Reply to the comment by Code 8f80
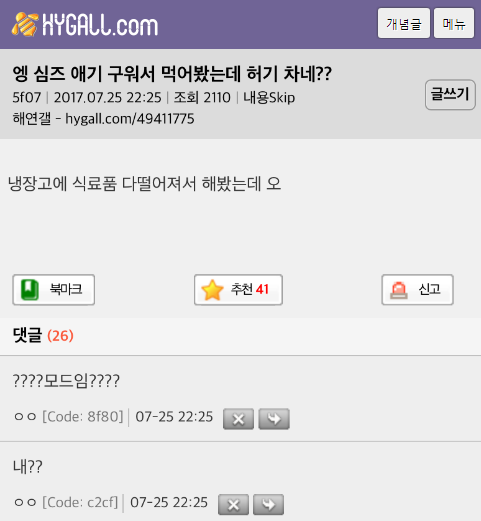Viewport: 481px width, 521px height. click(274, 419)
